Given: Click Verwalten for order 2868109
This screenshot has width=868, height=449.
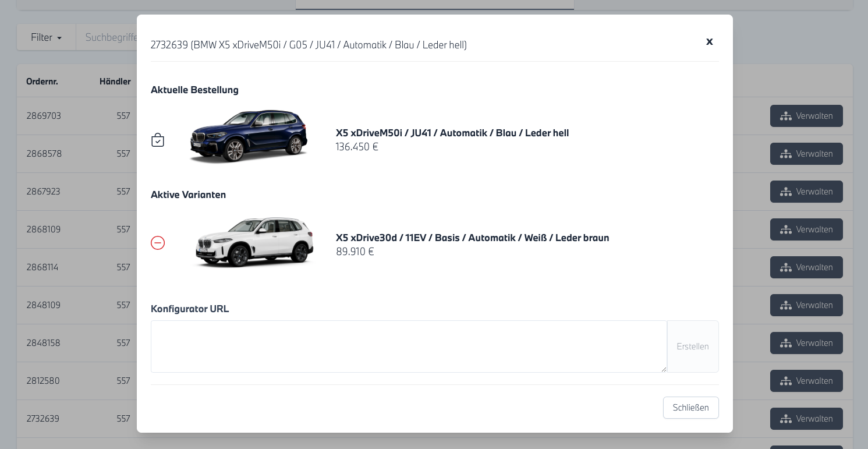Looking at the screenshot, I should (806, 229).
